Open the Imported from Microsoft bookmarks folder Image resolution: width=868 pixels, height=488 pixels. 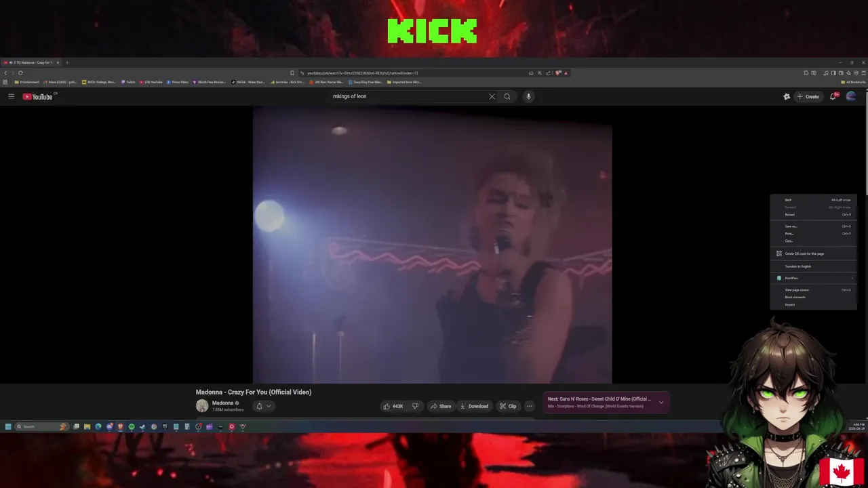point(404,82)
